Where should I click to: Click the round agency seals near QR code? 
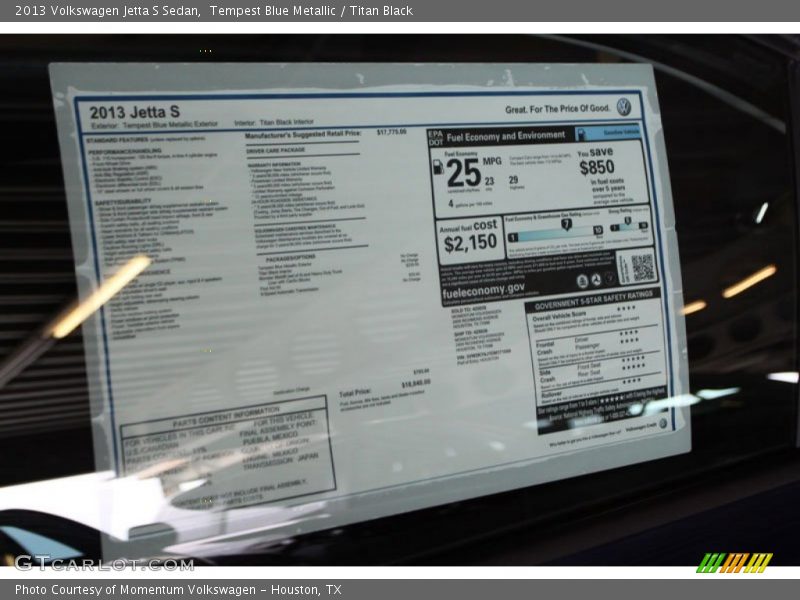(x=596, y=280)
